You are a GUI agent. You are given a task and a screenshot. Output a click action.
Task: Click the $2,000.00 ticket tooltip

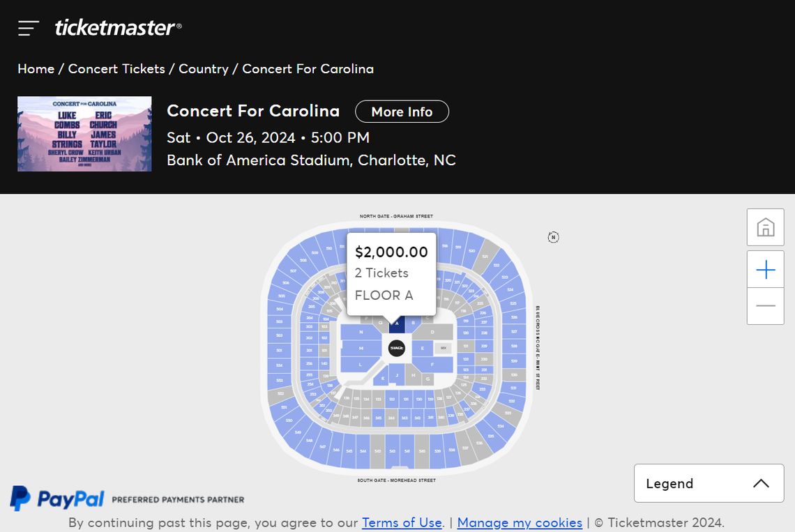pos(391,273)
